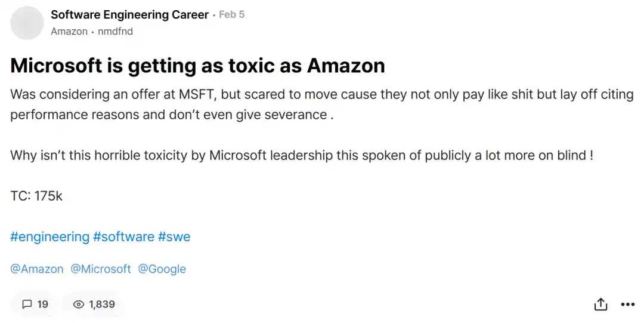Viewport: 644px width, 323px height.
Task: Open the @Amazon company mention
Action: point(37,269)
